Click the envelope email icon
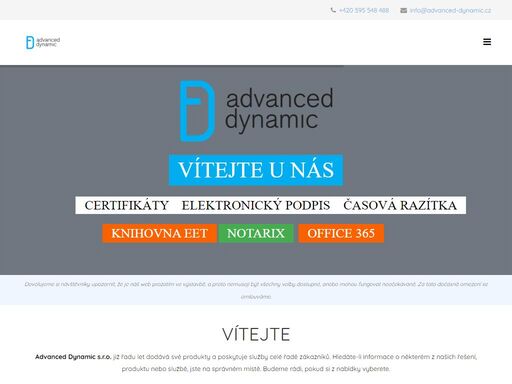Viewport: 512px width, 384px height. pyautogui.click(x=403, y=10)
